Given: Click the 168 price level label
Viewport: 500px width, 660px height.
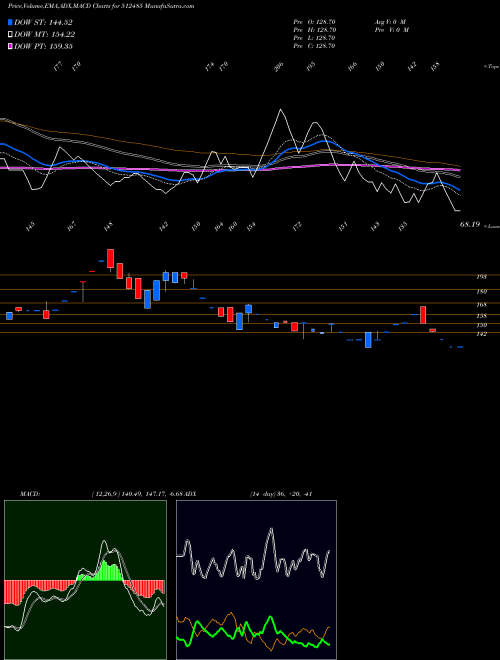Looking at the screenshot, I should coord(482,305).
